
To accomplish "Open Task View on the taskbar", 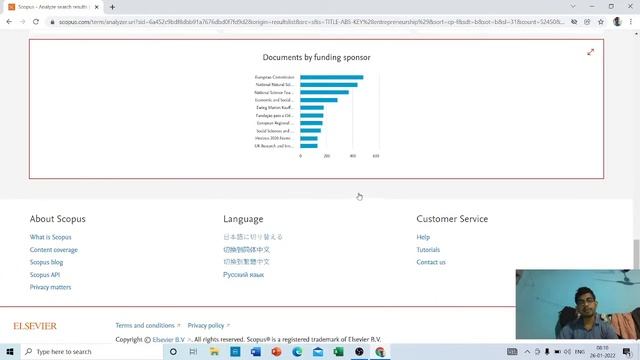I will [193, 351].
